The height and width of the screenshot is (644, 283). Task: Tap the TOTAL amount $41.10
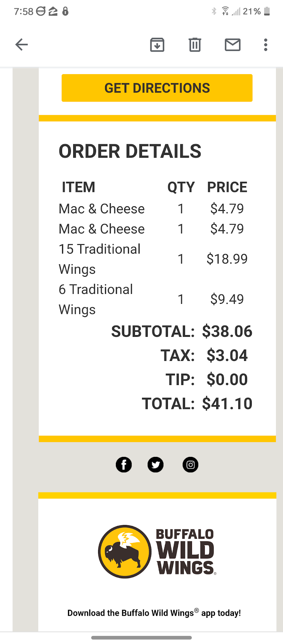coord(227,404)
